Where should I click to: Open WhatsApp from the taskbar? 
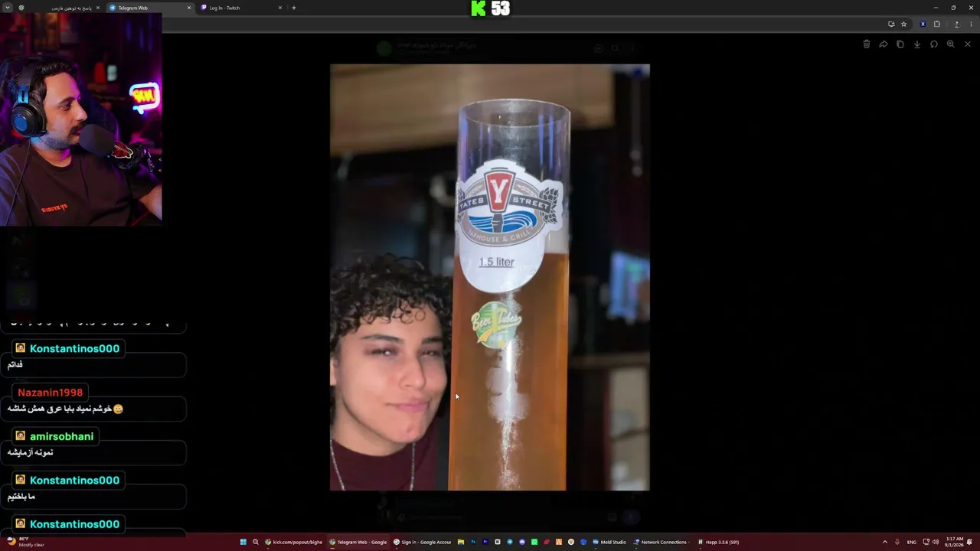(x=534, y=542)
